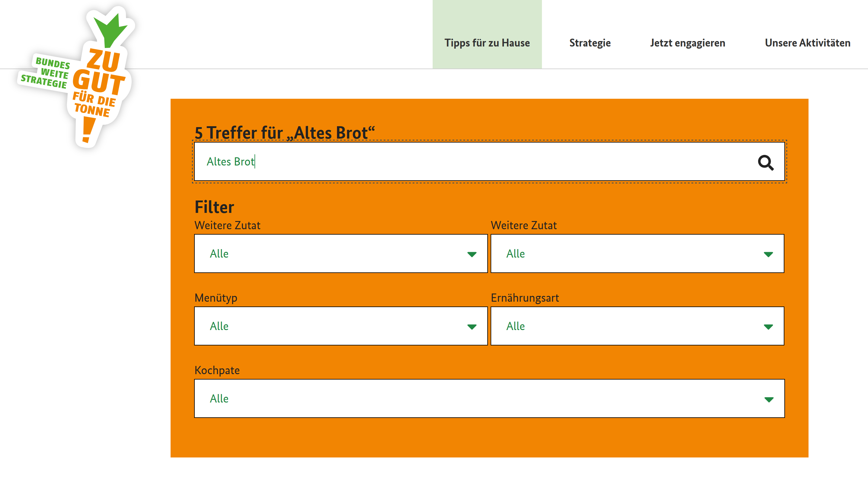Expand the Menütyp dropdown
The height and width of the screenshot is (478, 868).
[x=341, y=326]
